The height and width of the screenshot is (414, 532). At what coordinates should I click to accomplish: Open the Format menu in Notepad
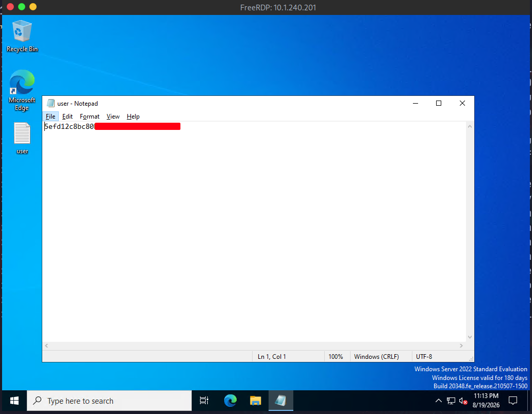click(x=90, y=117)
